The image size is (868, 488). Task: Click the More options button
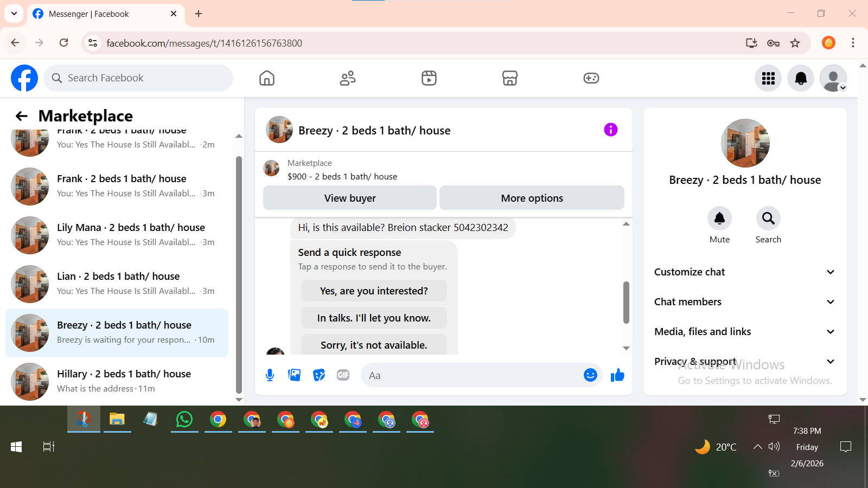(532, 198)
